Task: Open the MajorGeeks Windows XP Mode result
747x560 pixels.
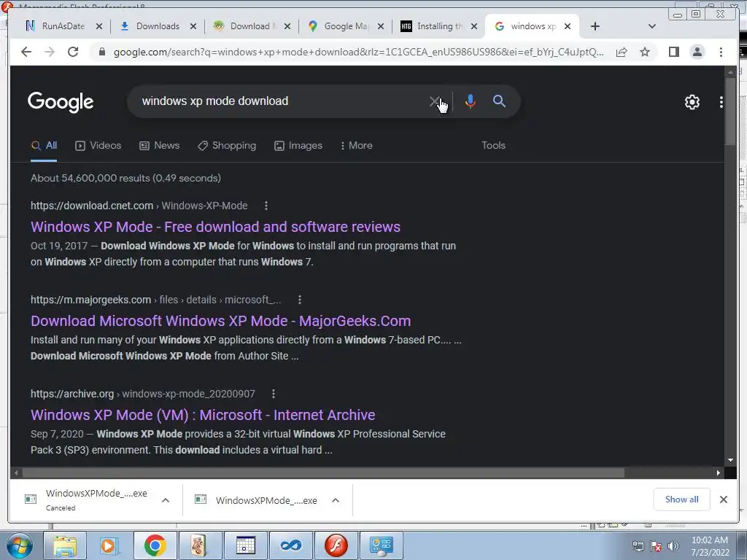Action: [220, 321]
